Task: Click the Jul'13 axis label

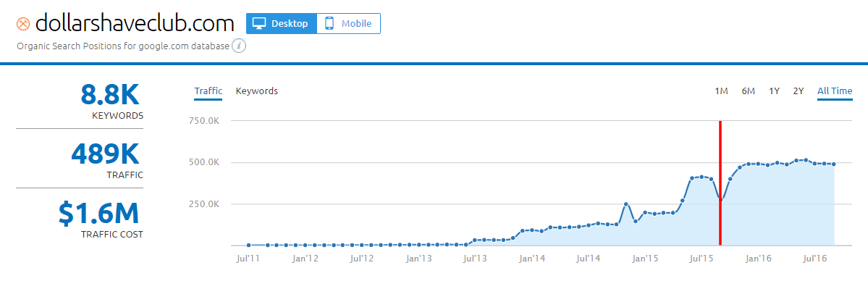Action: [475, 259]
